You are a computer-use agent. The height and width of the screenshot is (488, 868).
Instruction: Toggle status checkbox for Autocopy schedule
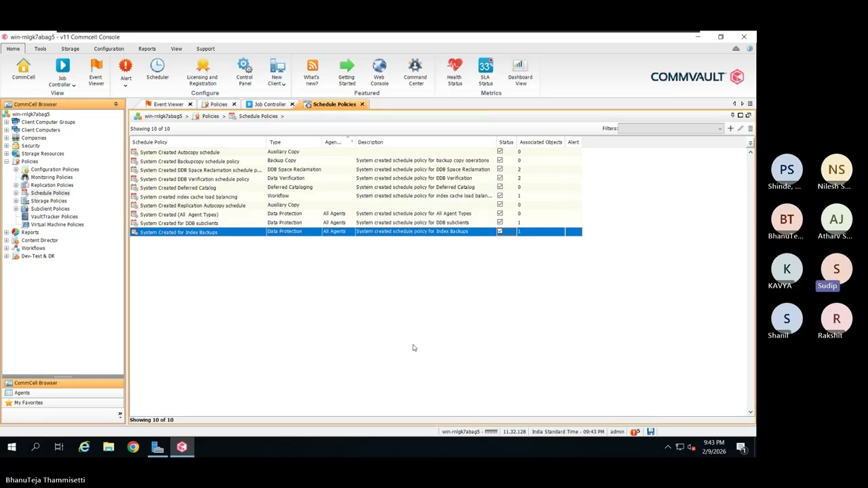click(500, 152)
